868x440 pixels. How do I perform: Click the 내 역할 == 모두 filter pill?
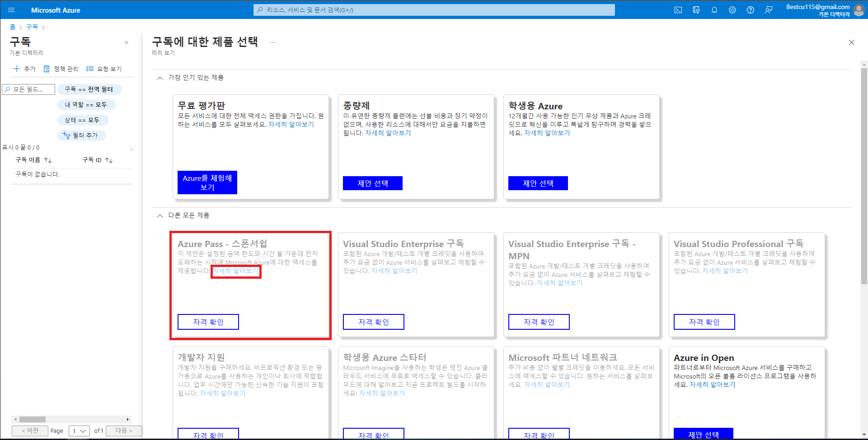(x=86, y=105)
